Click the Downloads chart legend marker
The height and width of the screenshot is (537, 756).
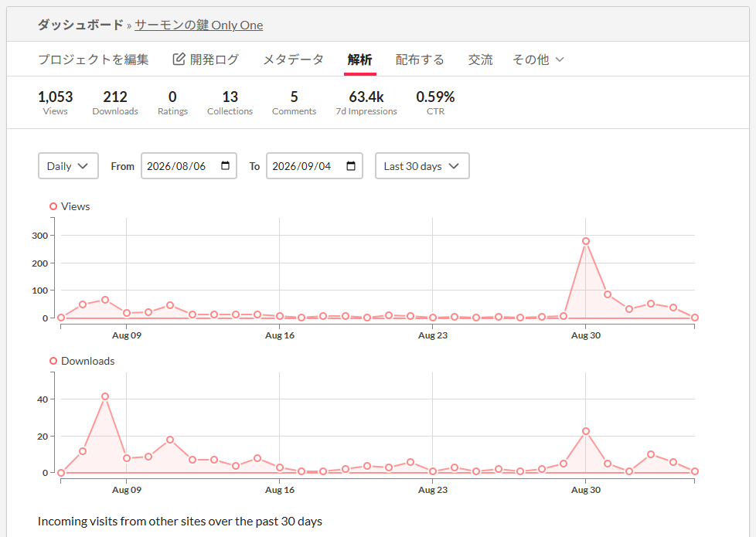(x=53, y=361)
